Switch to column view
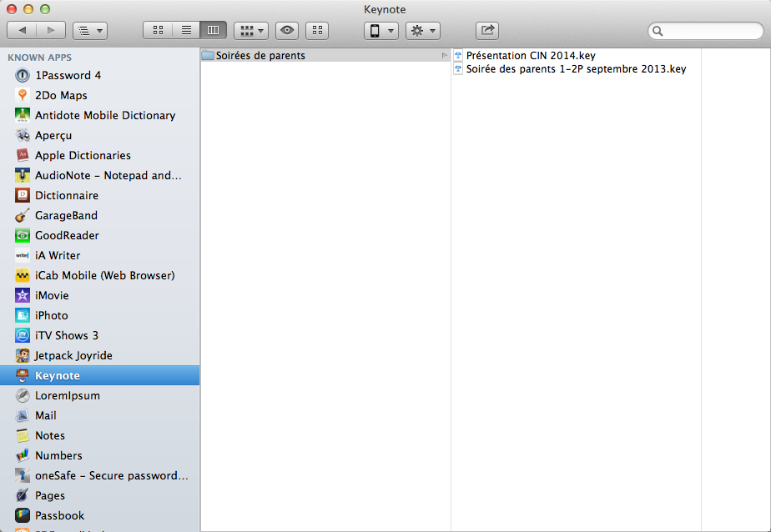 (x=214, y=31)
